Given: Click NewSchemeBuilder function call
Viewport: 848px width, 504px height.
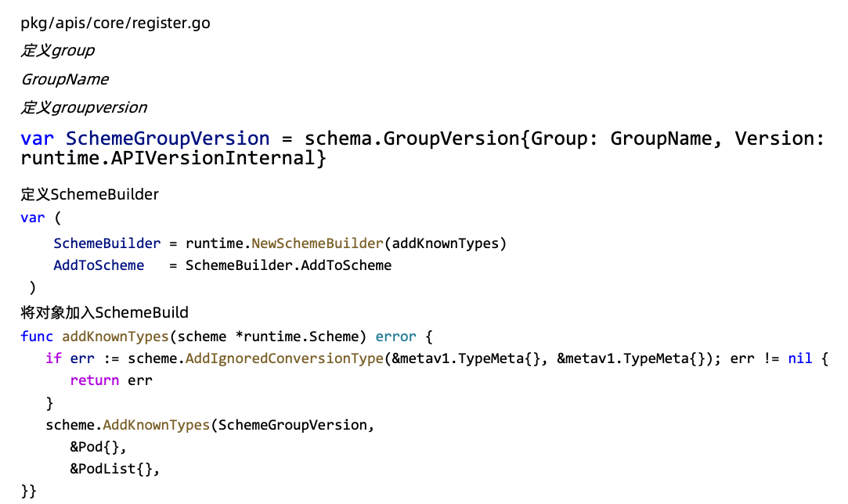Looking at the screenshot, I should (317, 243).
